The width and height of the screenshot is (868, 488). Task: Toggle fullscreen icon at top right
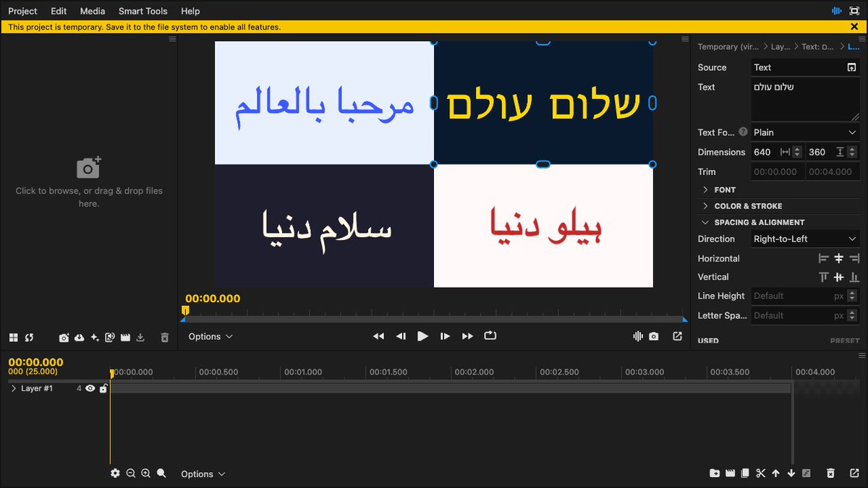(854, 11)
